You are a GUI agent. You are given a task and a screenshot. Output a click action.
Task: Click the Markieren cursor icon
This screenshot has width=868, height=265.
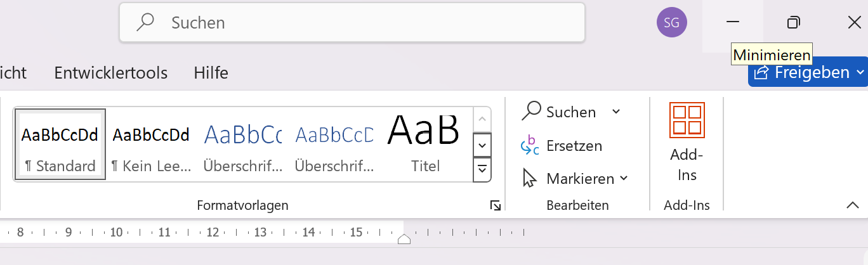pos(530,179)
